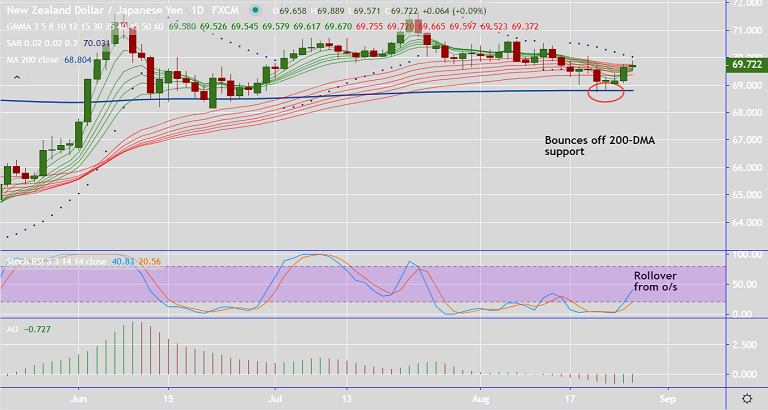Click the low value 69.571
Viewport: 768px width, 410px height.
pyautogui.click(x=367, y=11)
